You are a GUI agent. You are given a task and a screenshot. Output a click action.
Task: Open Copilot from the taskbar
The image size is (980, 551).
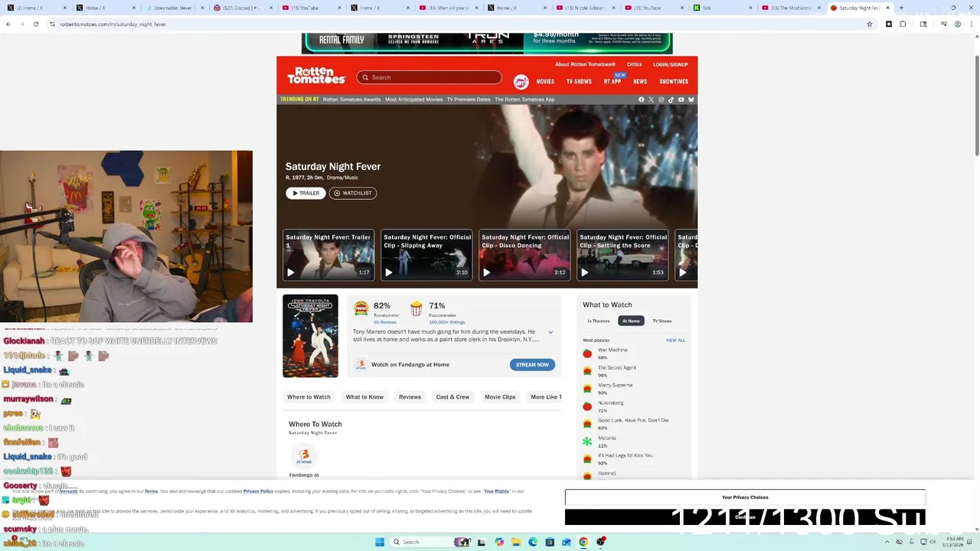[x=499, y=542]
